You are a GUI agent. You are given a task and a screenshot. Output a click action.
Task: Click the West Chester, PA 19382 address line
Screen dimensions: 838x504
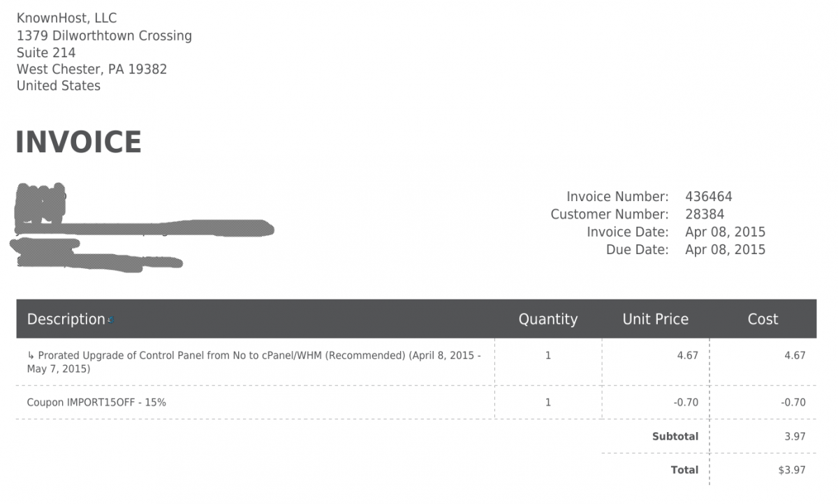click(x=91, y=69)
